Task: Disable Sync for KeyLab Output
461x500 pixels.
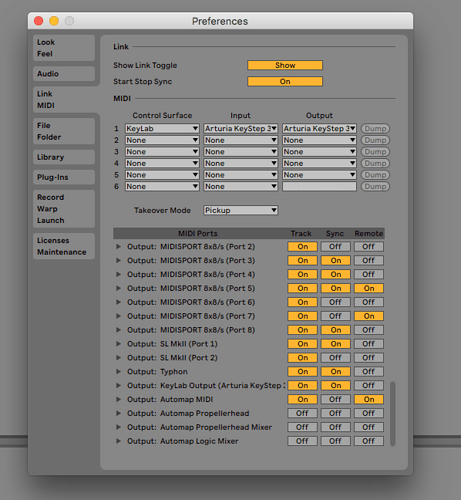Action: [335, 385]
